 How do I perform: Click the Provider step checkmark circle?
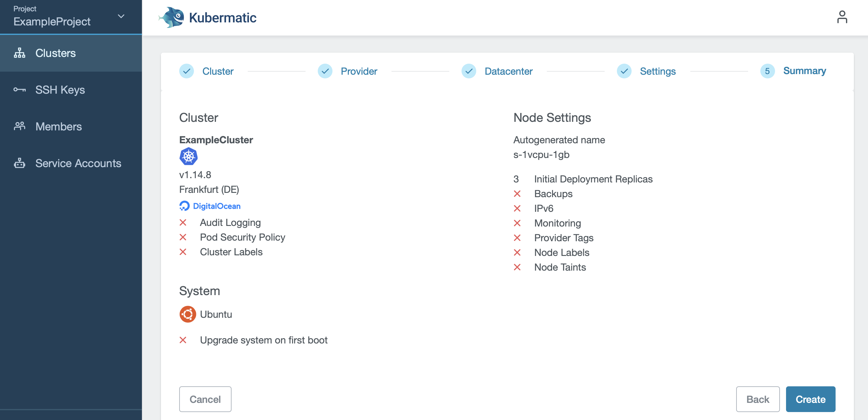coord(325,71)
